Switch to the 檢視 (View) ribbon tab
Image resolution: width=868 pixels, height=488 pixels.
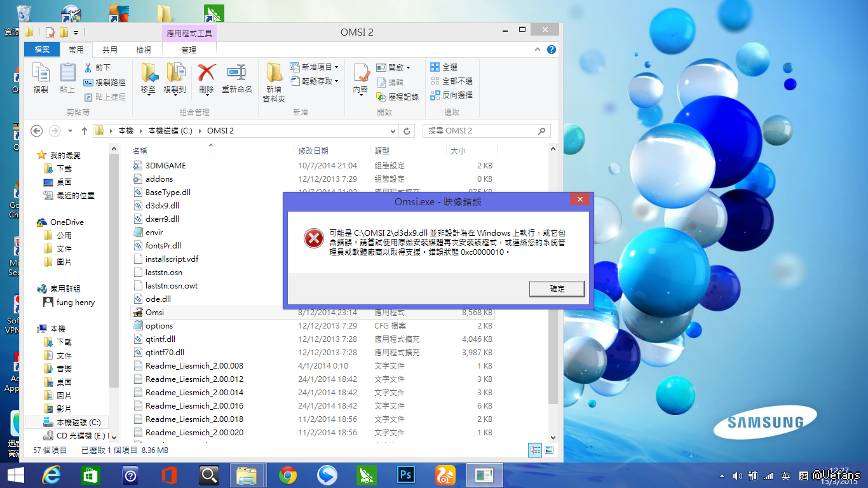point(144,50)
